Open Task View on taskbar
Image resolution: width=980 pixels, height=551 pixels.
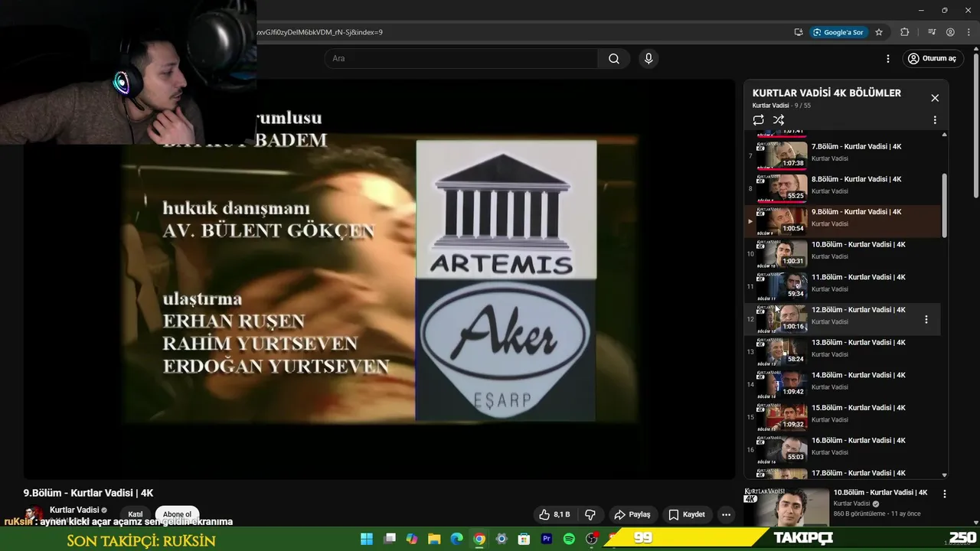click(x=390, y=539)
